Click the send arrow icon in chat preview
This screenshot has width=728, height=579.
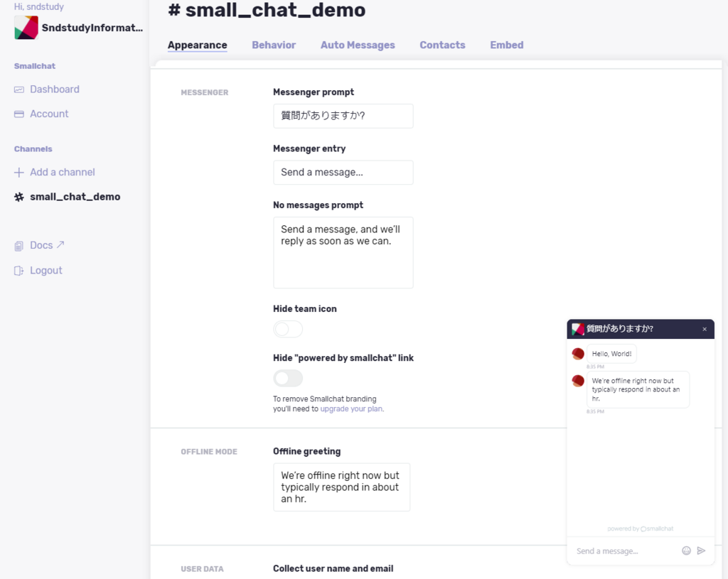701,551
